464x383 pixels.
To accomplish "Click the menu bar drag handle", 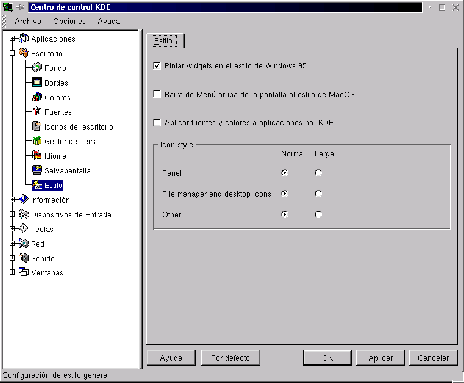I will pos(4,21).
